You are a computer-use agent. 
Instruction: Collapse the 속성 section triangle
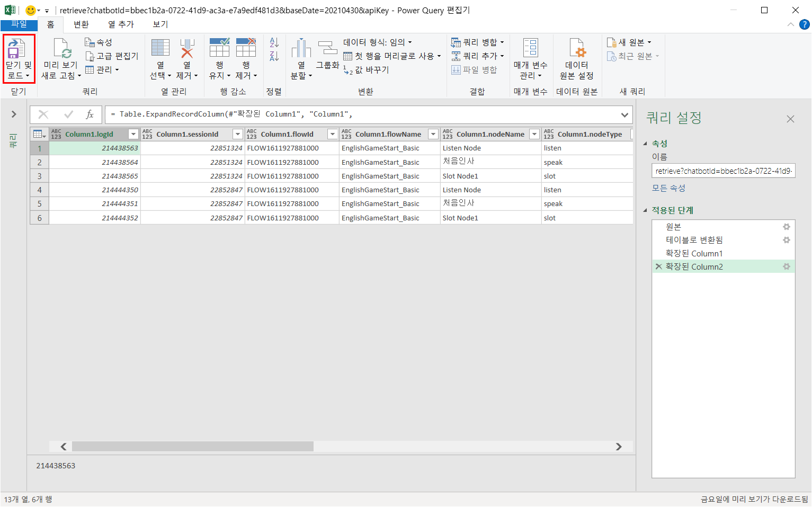645,144
